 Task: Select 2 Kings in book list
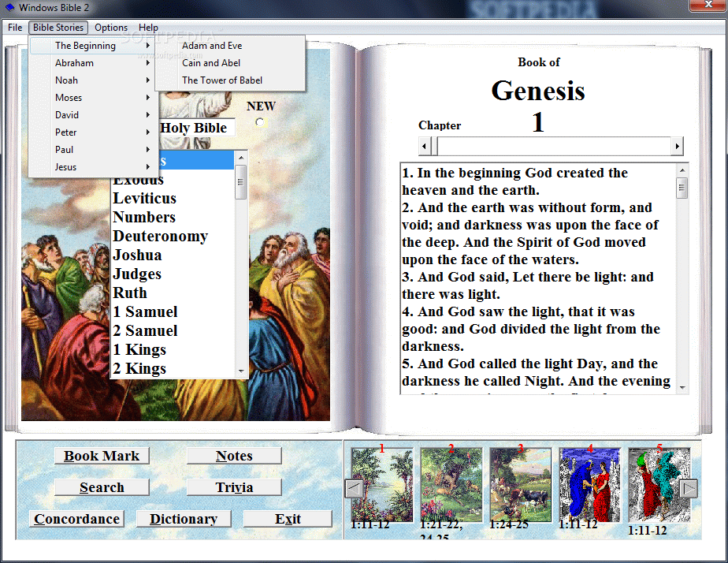(x=173, y=368)
